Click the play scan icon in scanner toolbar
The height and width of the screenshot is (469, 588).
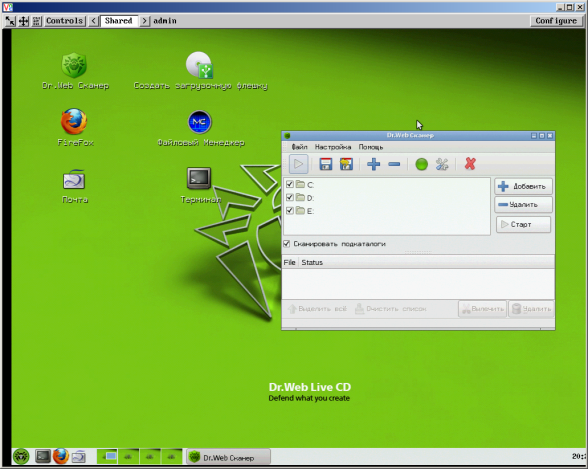point(298,164)
